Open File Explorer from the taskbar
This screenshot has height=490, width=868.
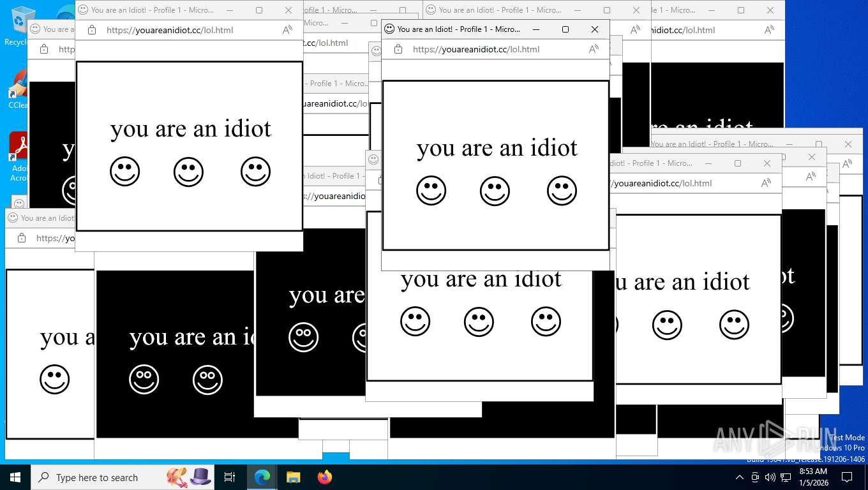(x=293, y=477)
